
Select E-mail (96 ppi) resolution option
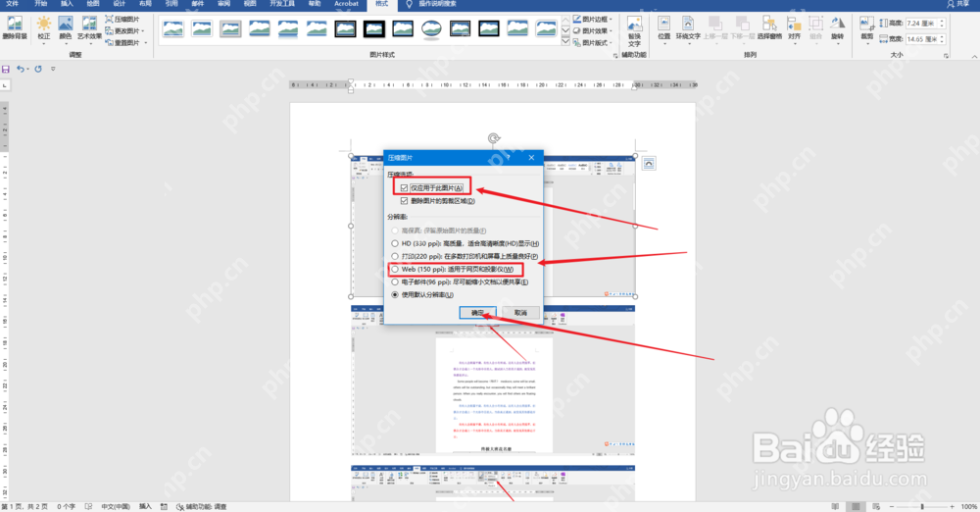460,282
